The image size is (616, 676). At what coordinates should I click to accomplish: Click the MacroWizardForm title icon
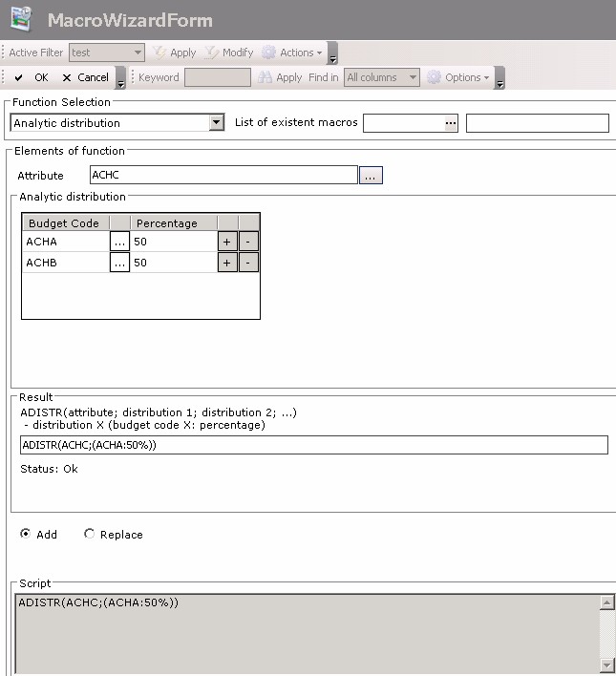click(x=21, y=19)
